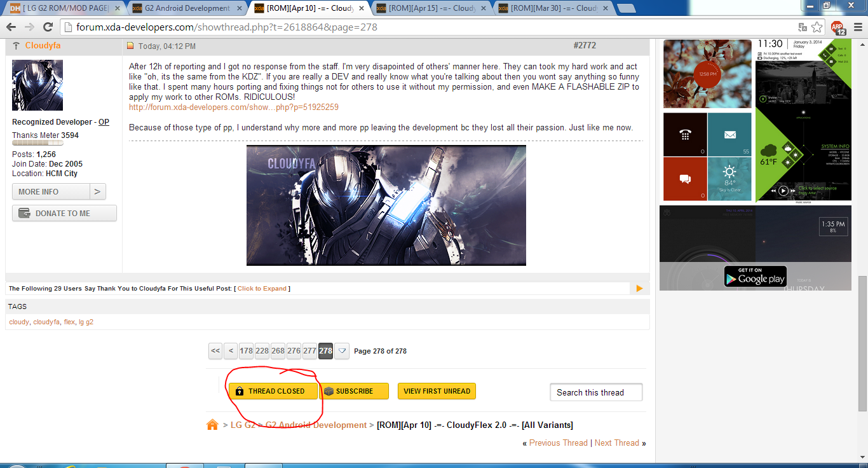Open Cloudyfa's profile username link

pyautogui.click(x=43, y=46)
